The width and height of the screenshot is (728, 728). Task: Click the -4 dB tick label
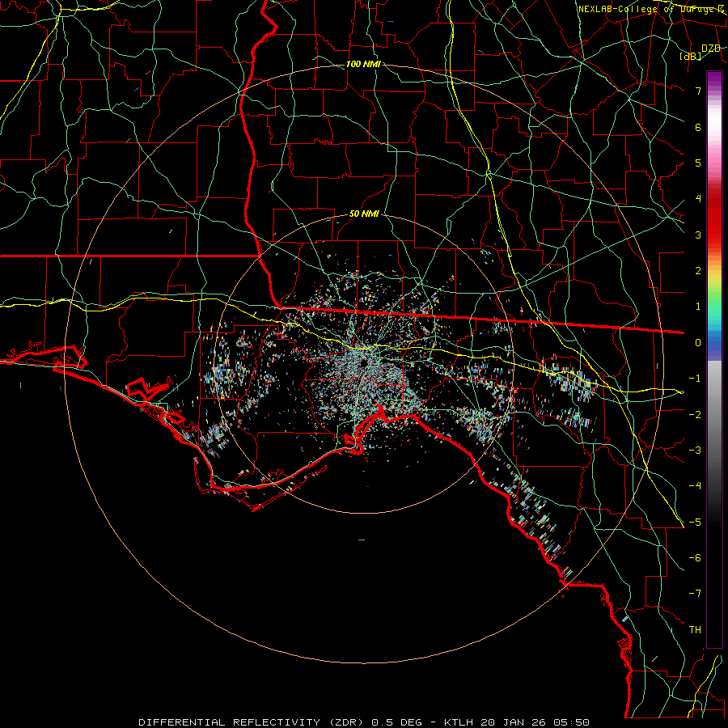click(x=695, y=486)
